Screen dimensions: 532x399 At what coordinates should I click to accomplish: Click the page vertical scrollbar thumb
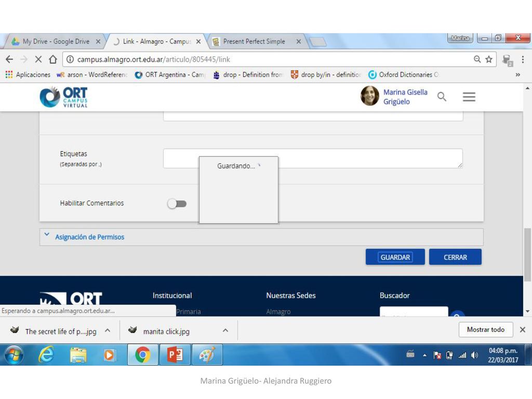527,255
